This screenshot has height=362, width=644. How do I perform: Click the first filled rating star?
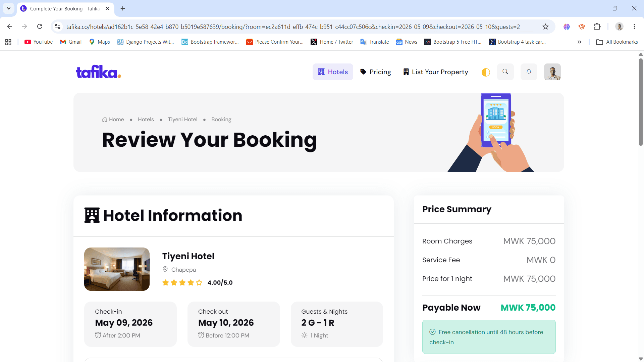166,283
